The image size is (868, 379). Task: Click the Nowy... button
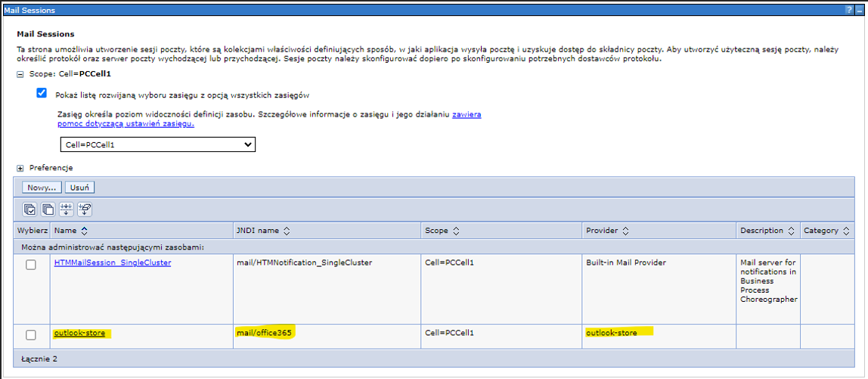click(x=42, y=188)
